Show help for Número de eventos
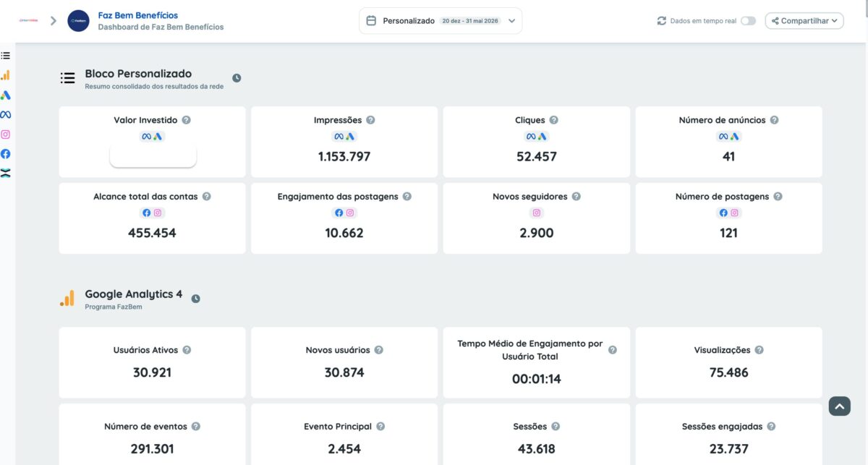The height and width of the screenshot is (465, 868). click(195, 427)
